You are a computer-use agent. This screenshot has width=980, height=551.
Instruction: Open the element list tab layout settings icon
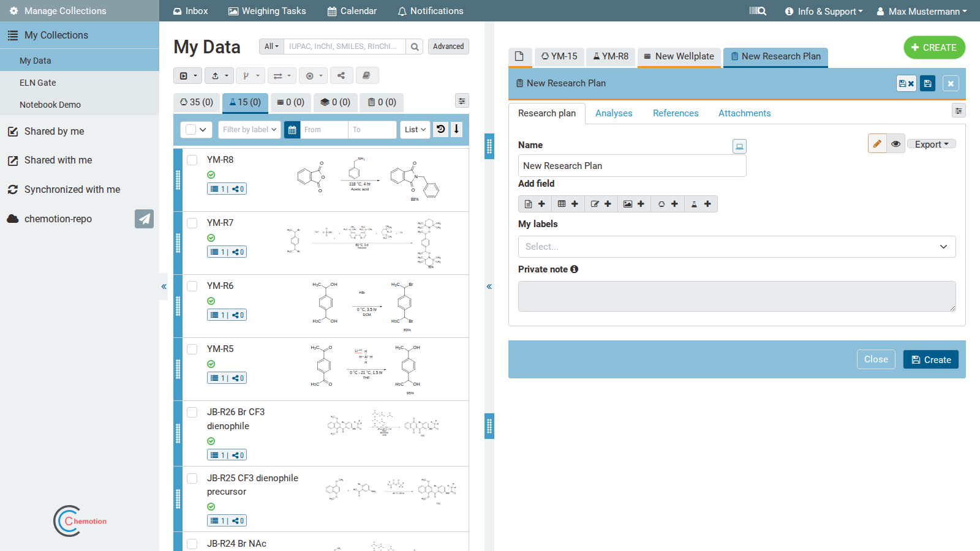coord(462,101)
